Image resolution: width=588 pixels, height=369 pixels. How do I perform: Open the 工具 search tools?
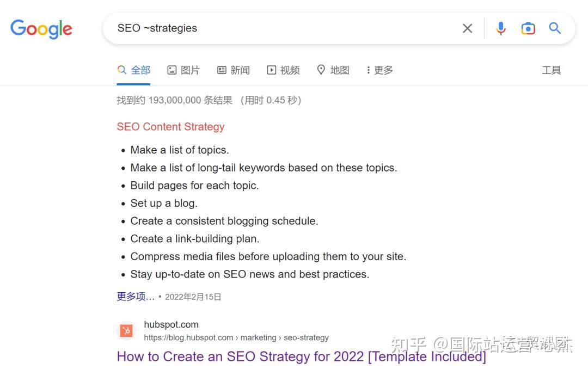[x=551, y=70]
